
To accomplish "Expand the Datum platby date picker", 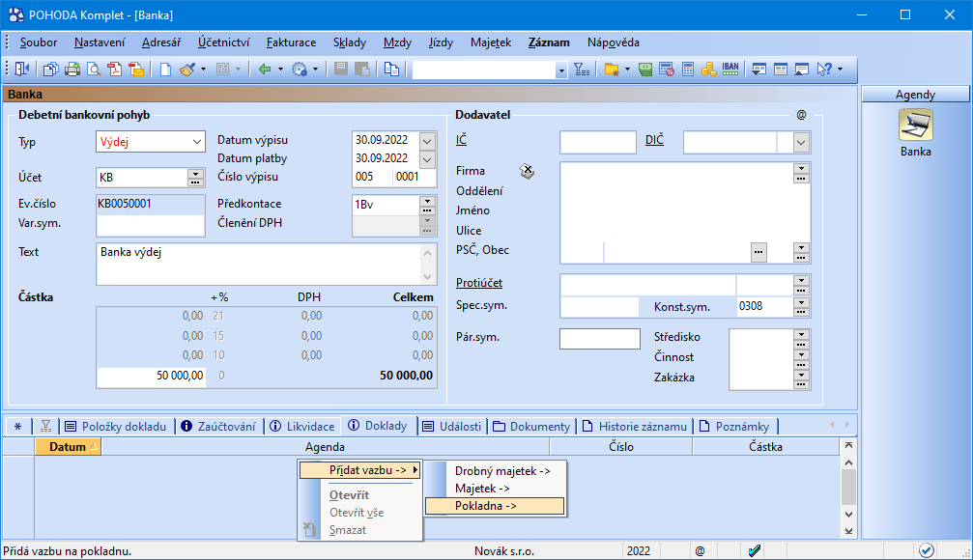I will pyautogui.click(x=427, y=158).
